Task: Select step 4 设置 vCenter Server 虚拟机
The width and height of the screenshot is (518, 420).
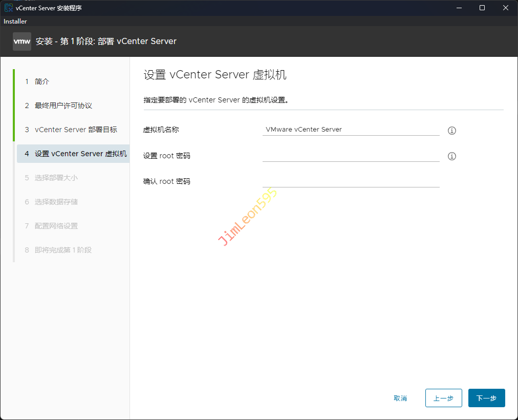Action: tap(80, 154)
